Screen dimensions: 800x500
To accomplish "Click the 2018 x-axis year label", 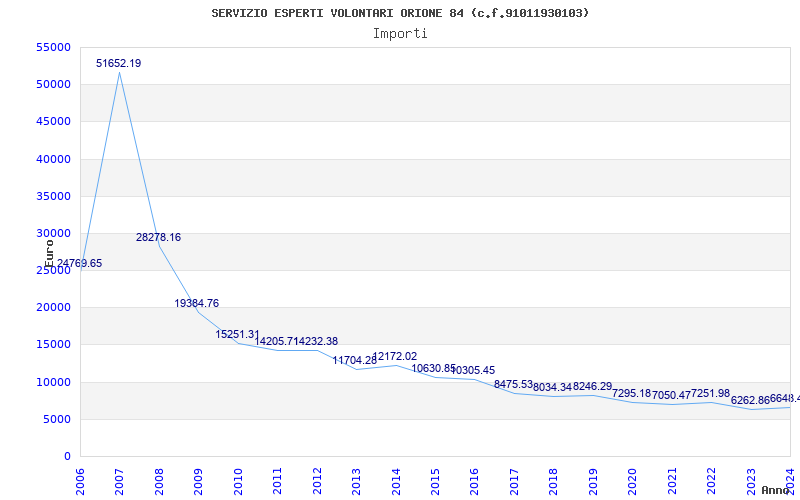I will pyautogui.click(x=554, y=481).
